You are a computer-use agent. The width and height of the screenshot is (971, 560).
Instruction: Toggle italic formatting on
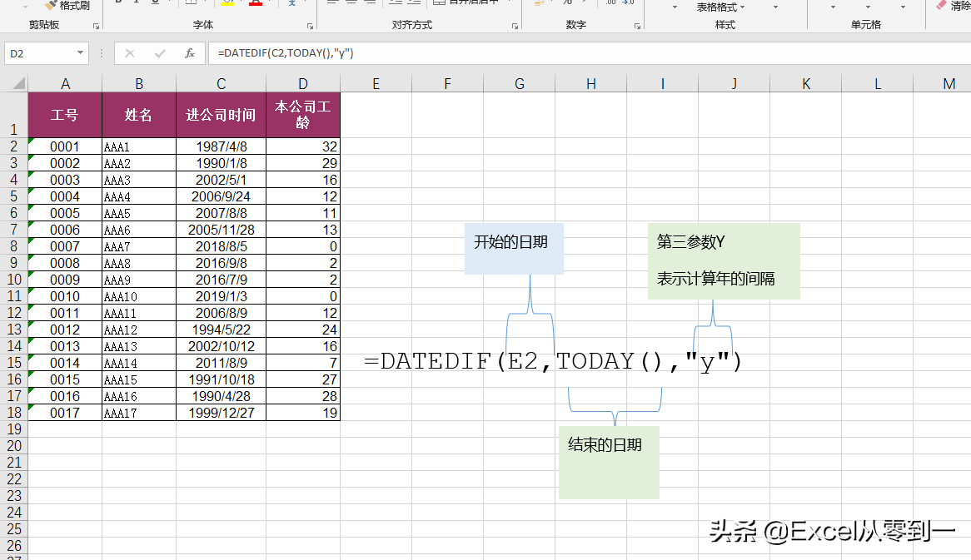pyautogui.click(x=136, y=2)
